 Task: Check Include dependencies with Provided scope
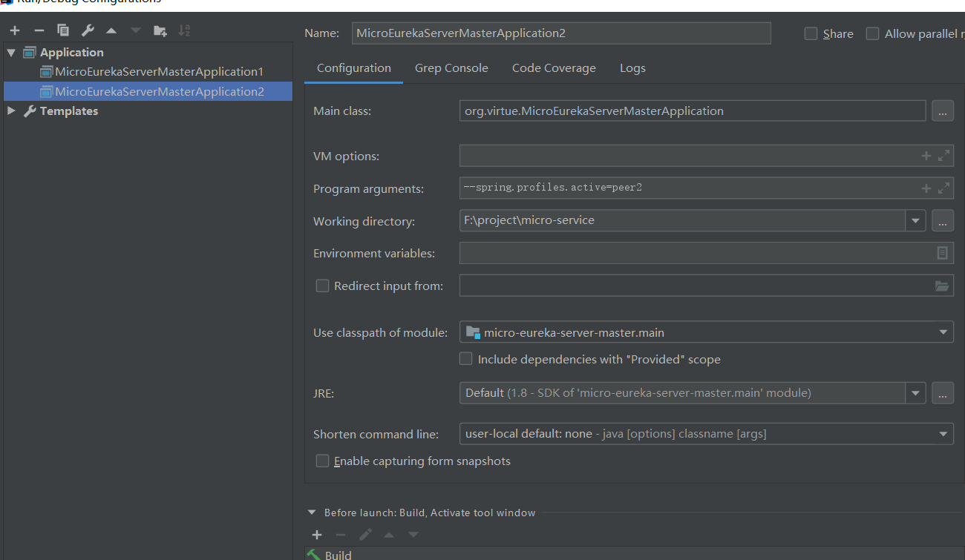(466, 359)
